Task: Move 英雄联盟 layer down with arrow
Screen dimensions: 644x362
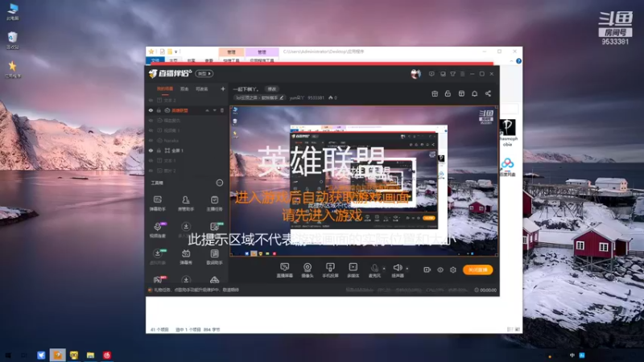Action: (214, 110)
